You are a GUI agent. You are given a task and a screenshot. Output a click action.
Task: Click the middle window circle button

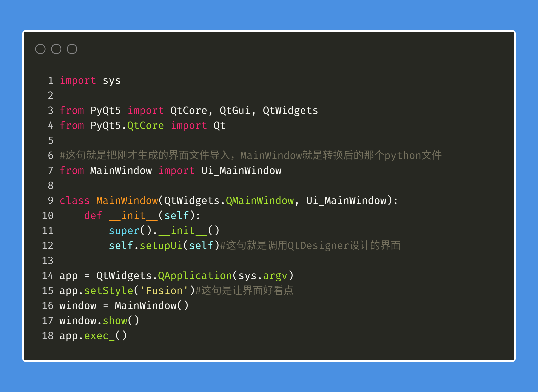click(56, 49)
